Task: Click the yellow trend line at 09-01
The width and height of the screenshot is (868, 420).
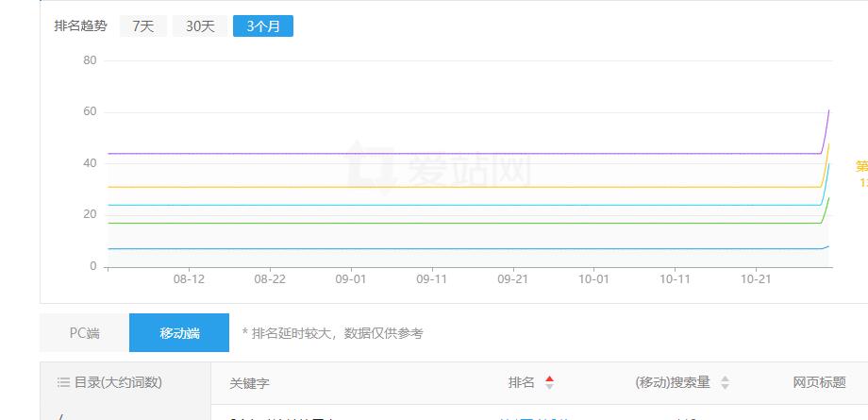Action: (x=351, y=187)
